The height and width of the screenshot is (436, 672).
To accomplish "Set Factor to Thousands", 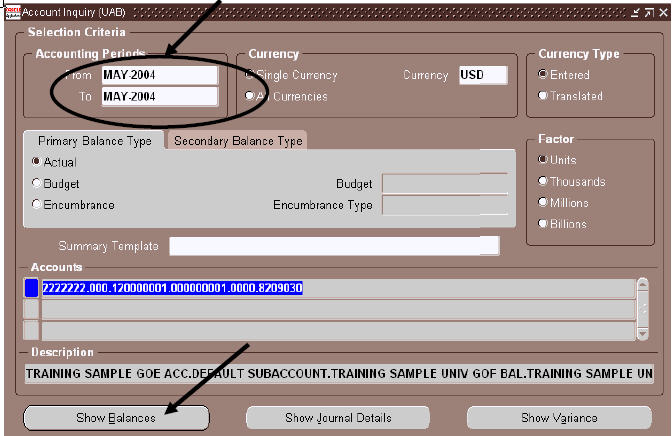I will click(x=543, y=181).
